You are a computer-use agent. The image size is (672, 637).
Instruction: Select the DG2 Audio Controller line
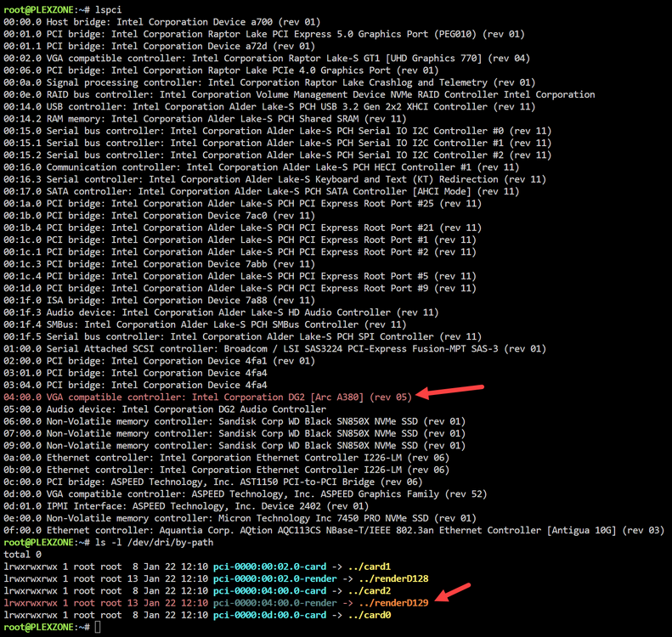[165, 409]
